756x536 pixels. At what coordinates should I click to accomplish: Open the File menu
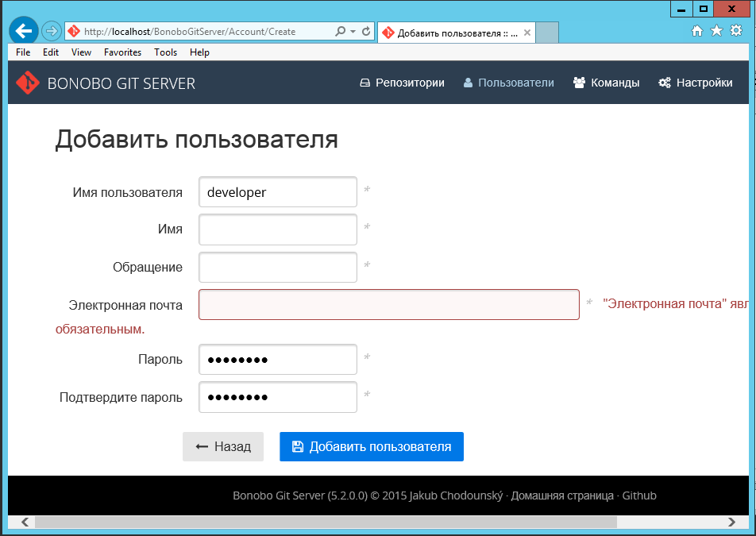coord(23,52)
